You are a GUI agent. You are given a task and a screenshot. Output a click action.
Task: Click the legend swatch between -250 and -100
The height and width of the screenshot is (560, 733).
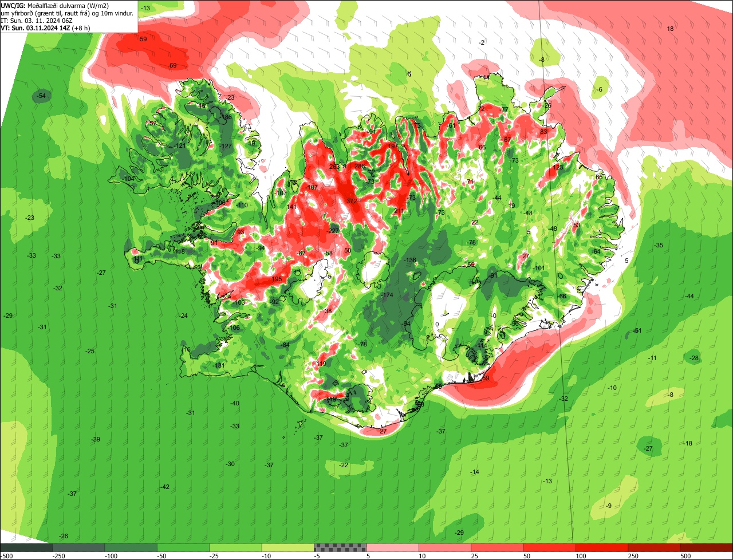point(79,547)
